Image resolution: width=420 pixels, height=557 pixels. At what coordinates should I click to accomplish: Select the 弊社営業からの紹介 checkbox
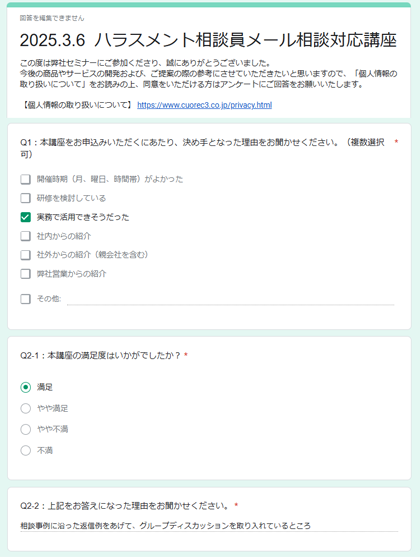click(25, 274)
